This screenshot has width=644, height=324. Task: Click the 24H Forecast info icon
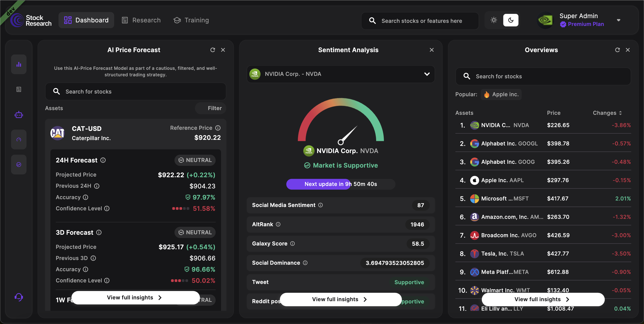[103, 160]
